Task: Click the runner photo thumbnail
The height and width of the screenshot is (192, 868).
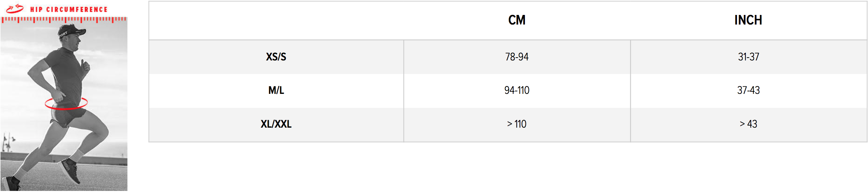Action: 64,104
